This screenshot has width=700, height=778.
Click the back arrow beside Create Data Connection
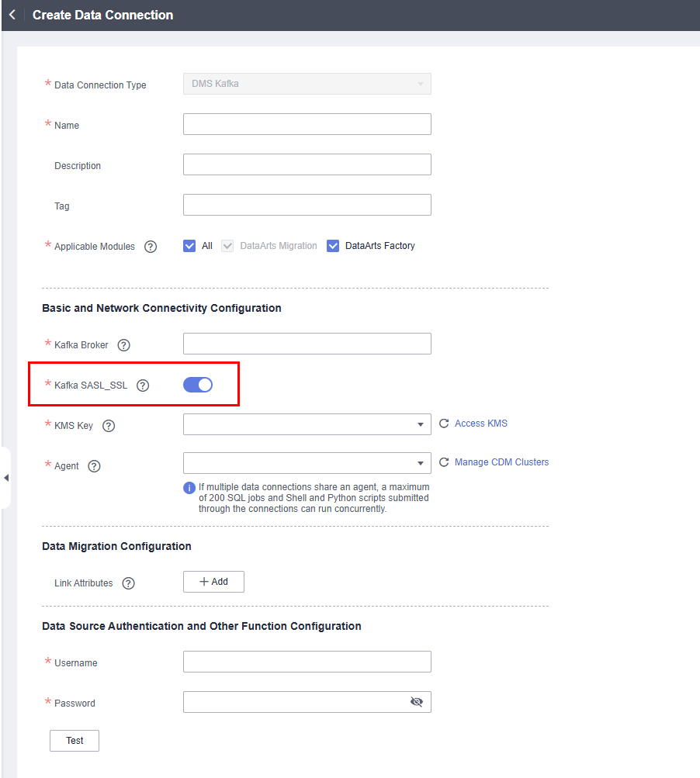click(12, 16)
